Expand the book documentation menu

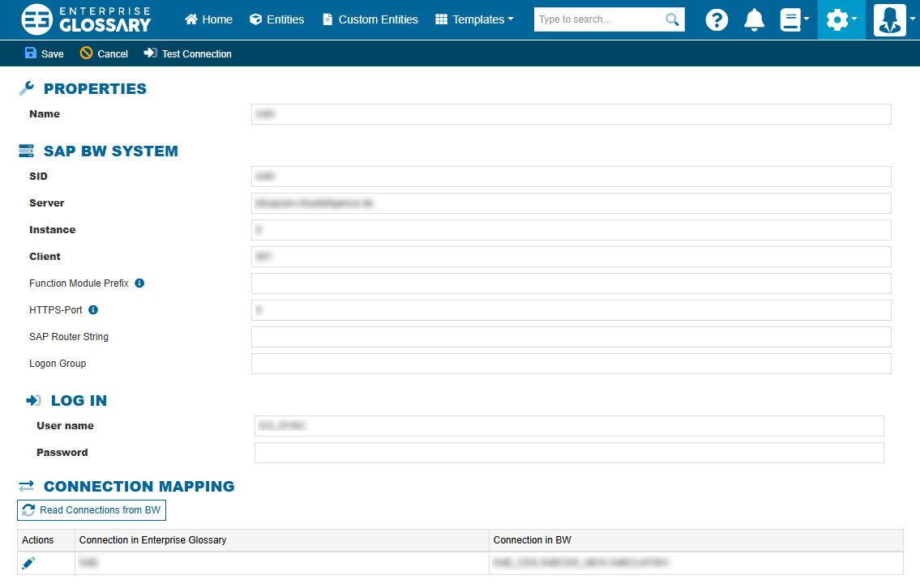point(794,20)
